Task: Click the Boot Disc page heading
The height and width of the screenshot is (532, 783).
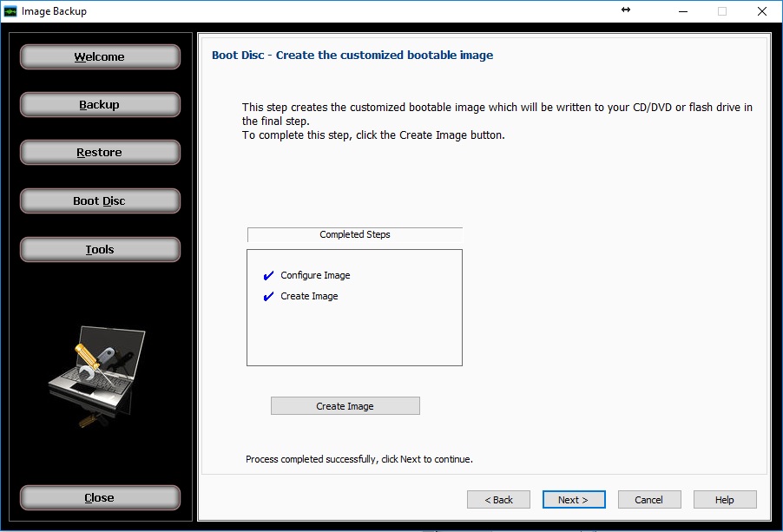Action: pos(352,55)
